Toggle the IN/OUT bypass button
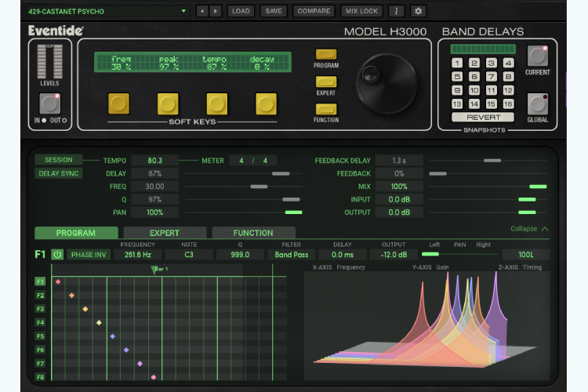The image size is (588, 392). tap(50, 103)
